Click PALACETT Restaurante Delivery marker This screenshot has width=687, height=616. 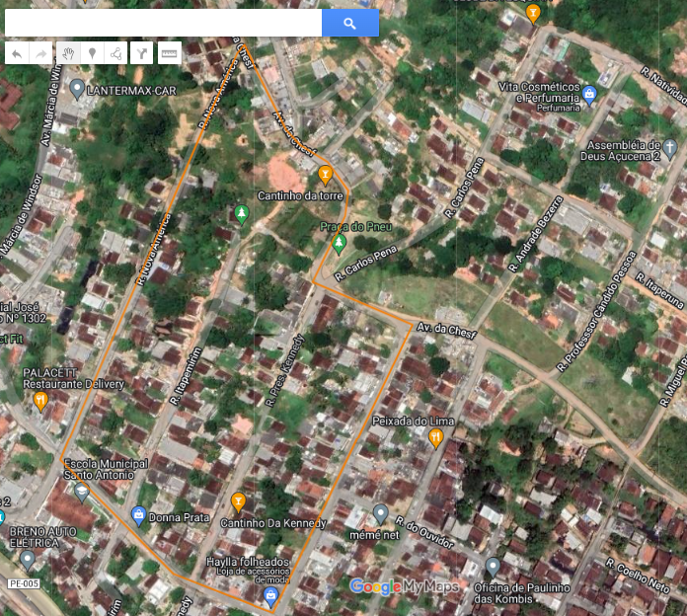pos(40,402)
